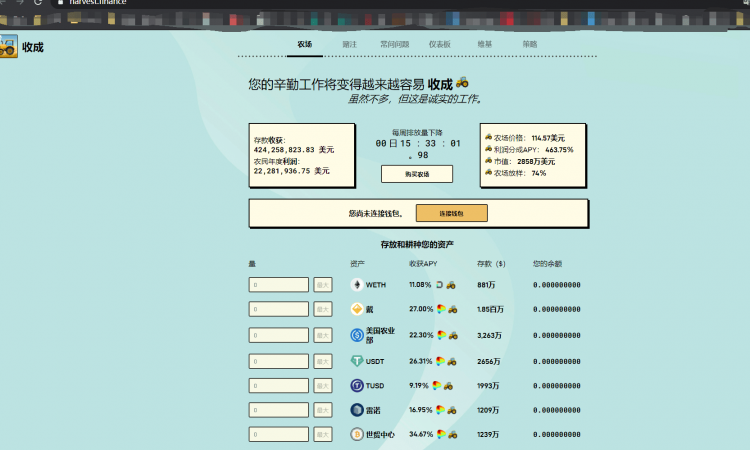The width and height of the screenshot is (750, 450).
Task: Click the 最大 button in 雷诺 row
Action: coord(323,410)
